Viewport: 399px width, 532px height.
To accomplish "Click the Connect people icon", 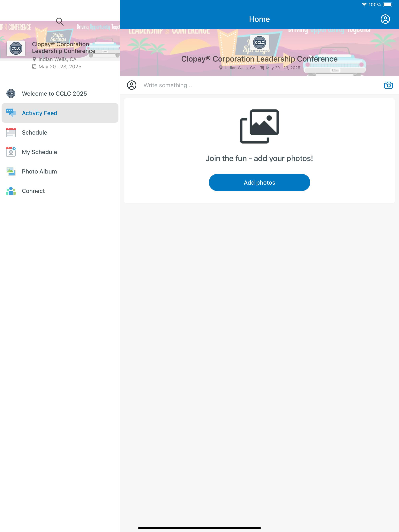I will point(11,191).
